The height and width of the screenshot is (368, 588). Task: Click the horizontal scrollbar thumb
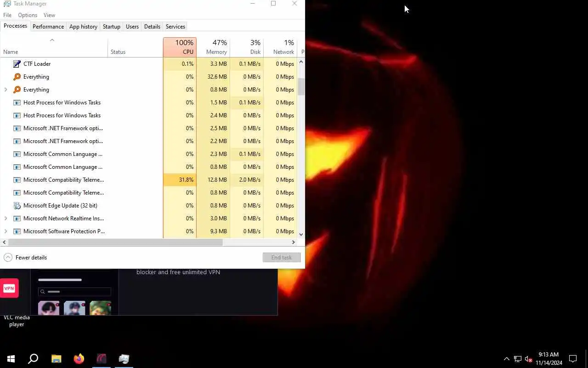pos(115,242)
